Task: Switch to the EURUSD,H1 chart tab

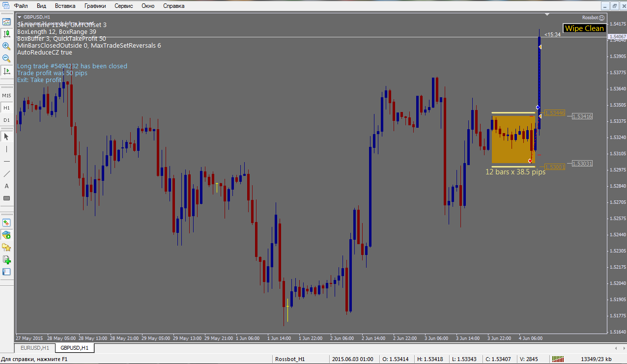Action: (34, 348)
